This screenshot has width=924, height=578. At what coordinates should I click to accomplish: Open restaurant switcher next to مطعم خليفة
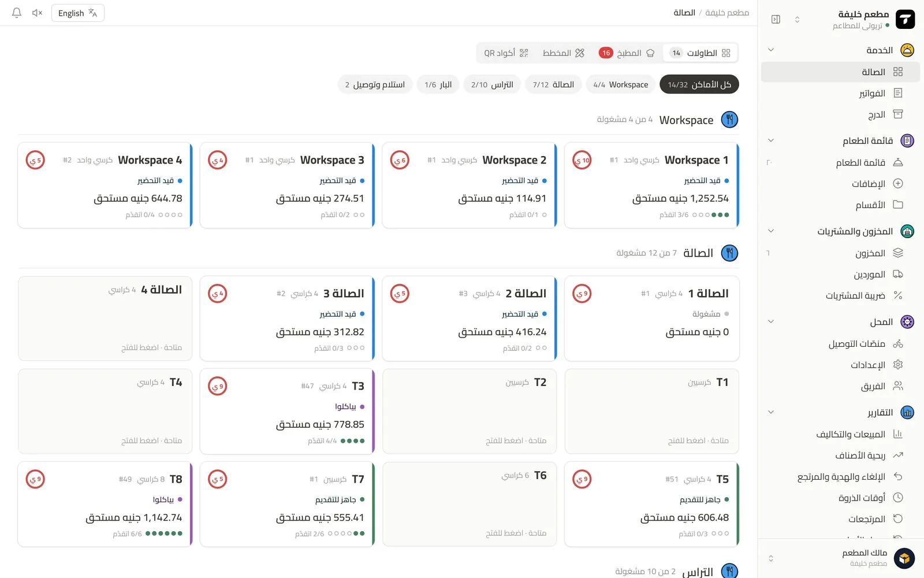pos(797,19)
